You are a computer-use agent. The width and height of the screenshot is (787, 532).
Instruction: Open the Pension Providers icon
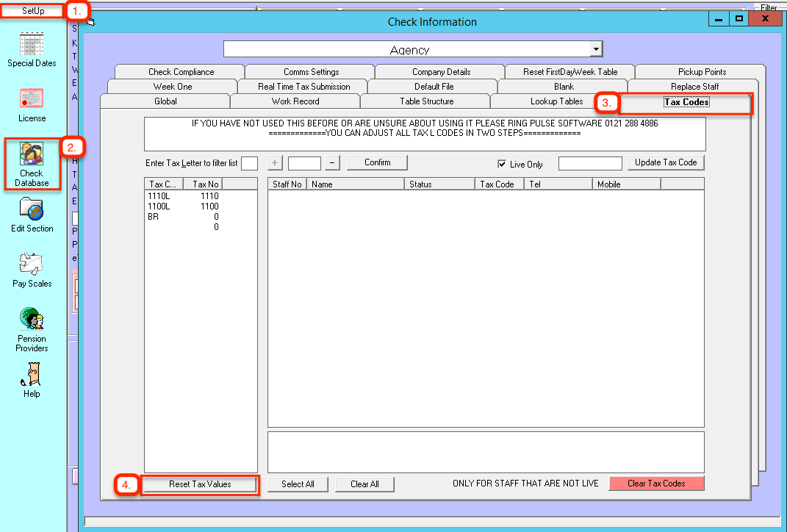coord(32,319)
